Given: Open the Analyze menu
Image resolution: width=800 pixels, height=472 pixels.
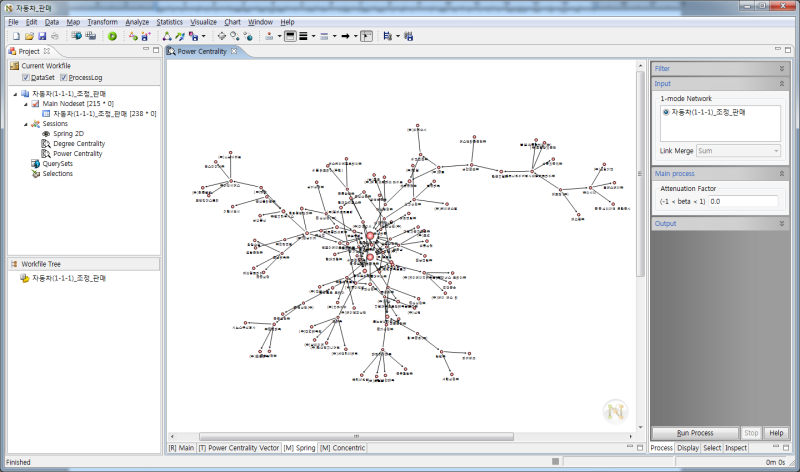Looking at the screenshot, I should pos(137,22).
